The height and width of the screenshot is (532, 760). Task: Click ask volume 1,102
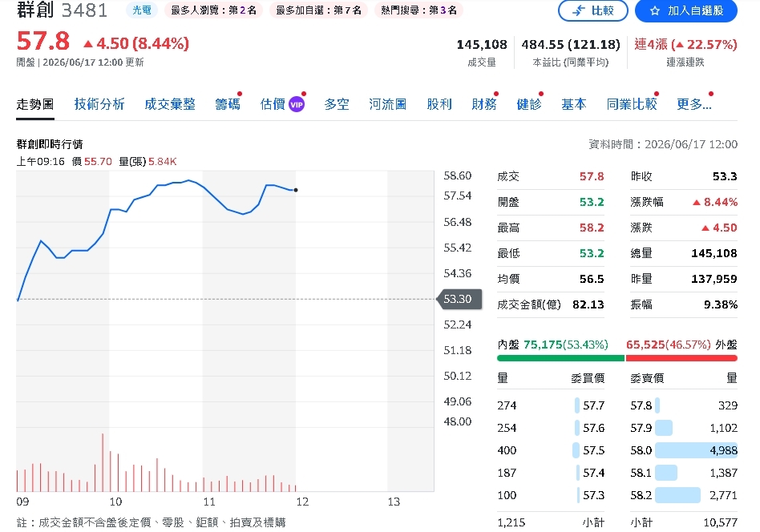click(723, 428)
